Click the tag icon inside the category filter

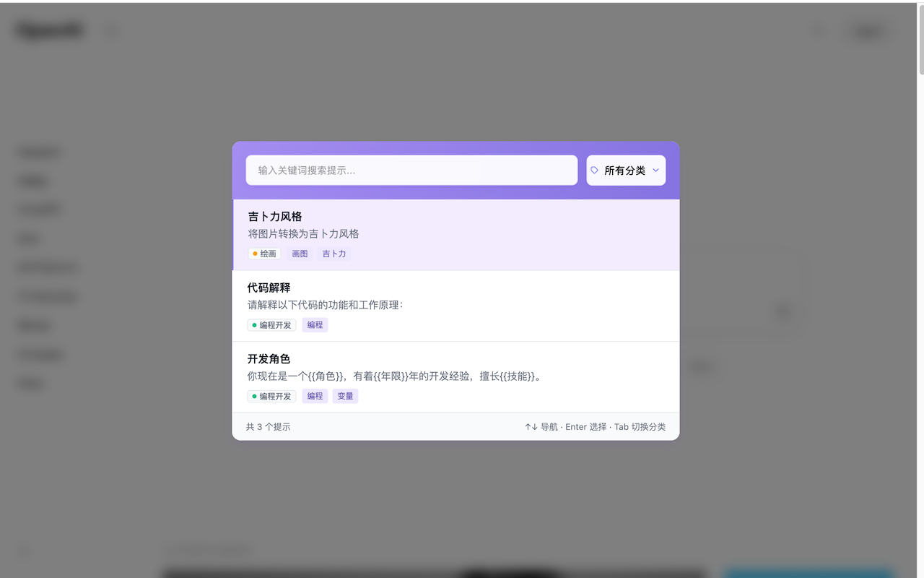(x=594, y=170)
